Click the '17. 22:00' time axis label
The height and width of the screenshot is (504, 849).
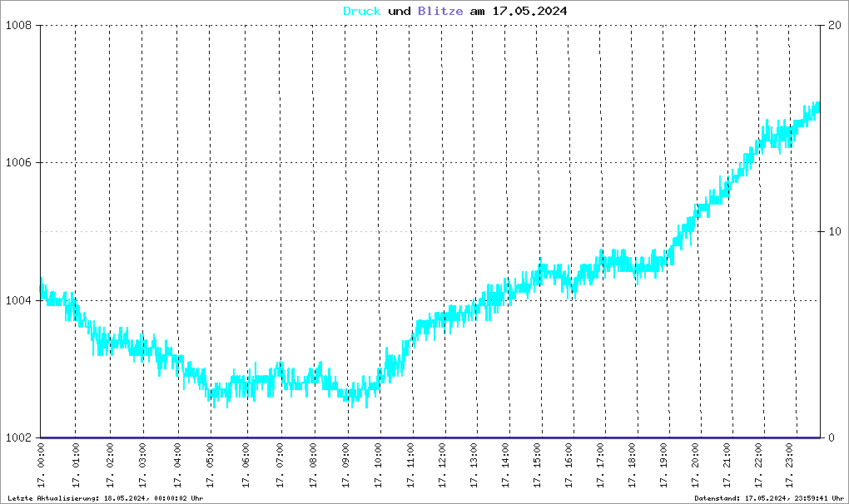pos(758,466)
